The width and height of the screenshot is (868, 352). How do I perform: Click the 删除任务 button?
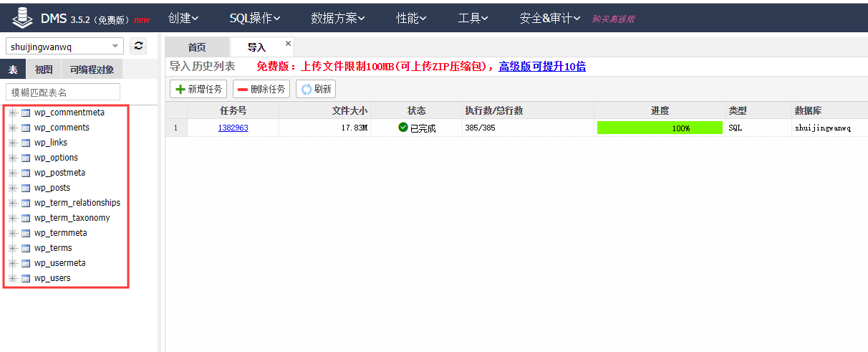pos(261,90)
